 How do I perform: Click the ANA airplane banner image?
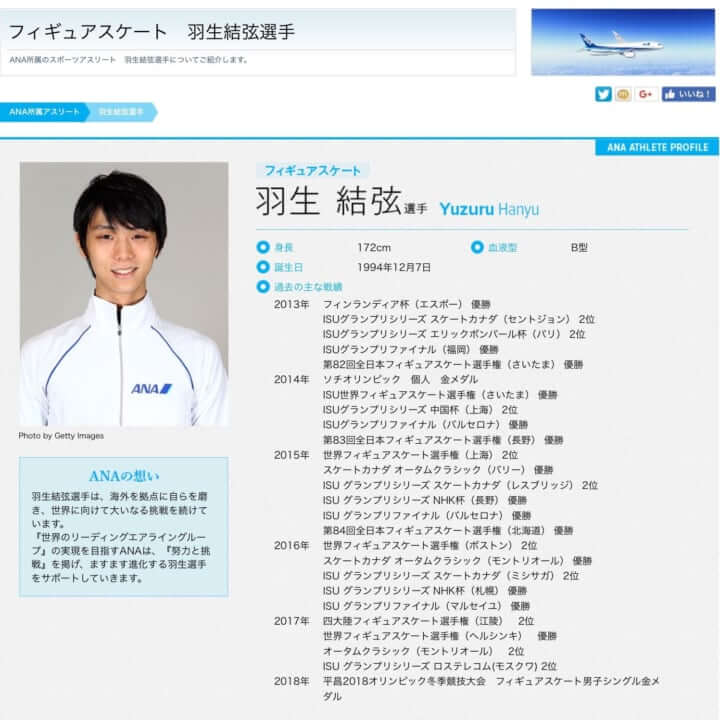coord(623,42)
